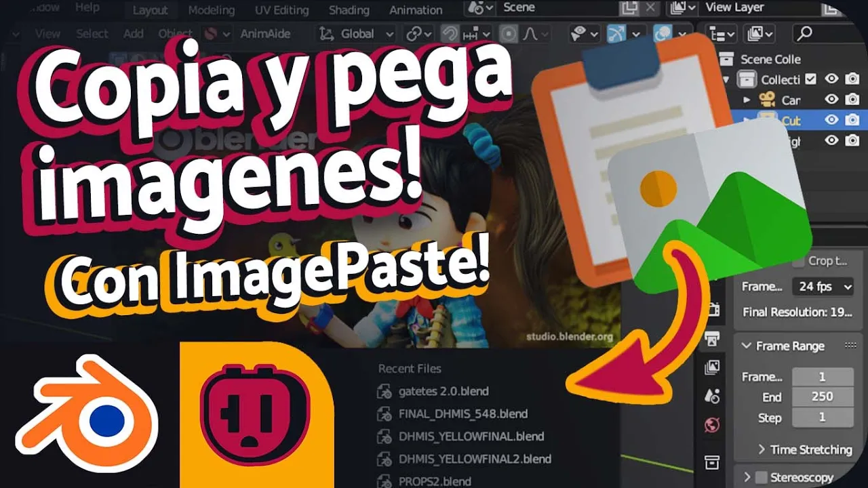Toggle the Show Gizmo button
868x488 pixels.
pyautogui.click(x=616, y=33)
